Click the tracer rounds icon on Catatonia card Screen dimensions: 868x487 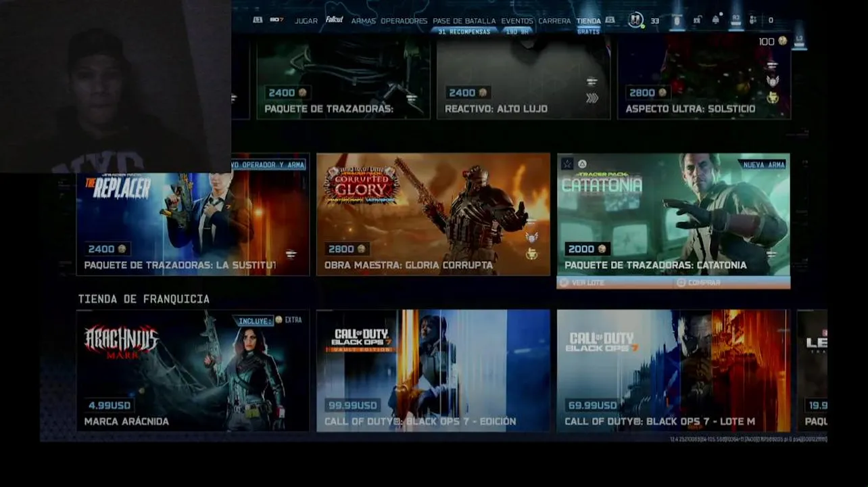click(771, 254)
